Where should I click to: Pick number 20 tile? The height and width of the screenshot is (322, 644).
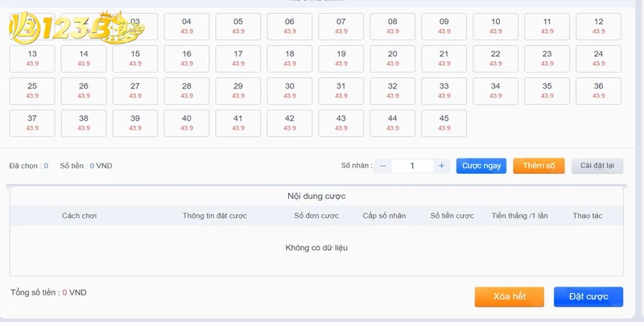[x=393, y=59]
